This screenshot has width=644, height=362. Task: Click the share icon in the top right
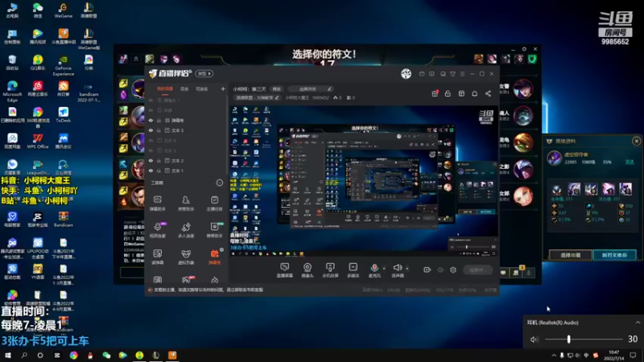tap(488, 93)
